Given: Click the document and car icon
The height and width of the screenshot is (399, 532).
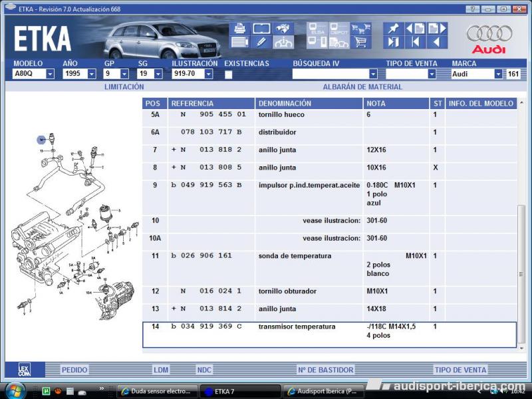Looking at the screenshot, I should tap(339, 43).
